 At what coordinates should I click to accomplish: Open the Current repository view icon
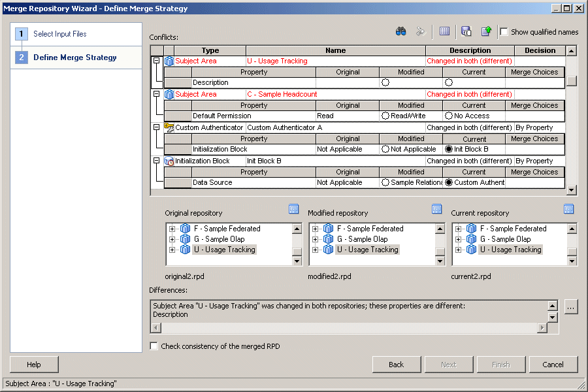[569, 209]
